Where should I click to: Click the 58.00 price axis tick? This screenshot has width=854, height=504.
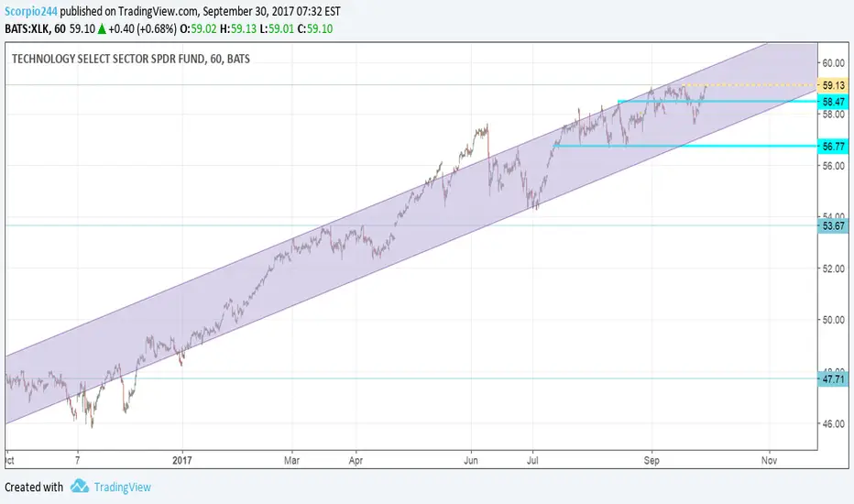click(833, 115)
